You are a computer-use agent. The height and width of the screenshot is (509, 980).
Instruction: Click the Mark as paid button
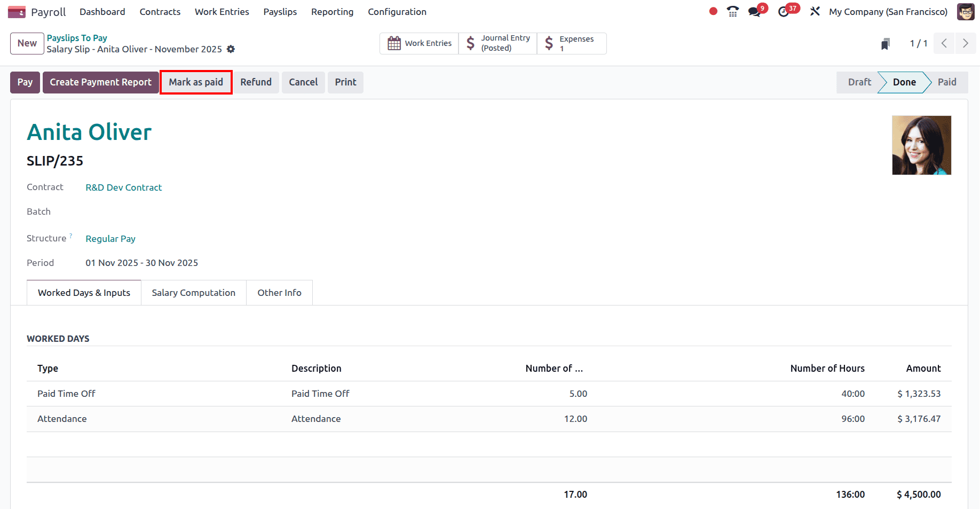coord(196,82)
